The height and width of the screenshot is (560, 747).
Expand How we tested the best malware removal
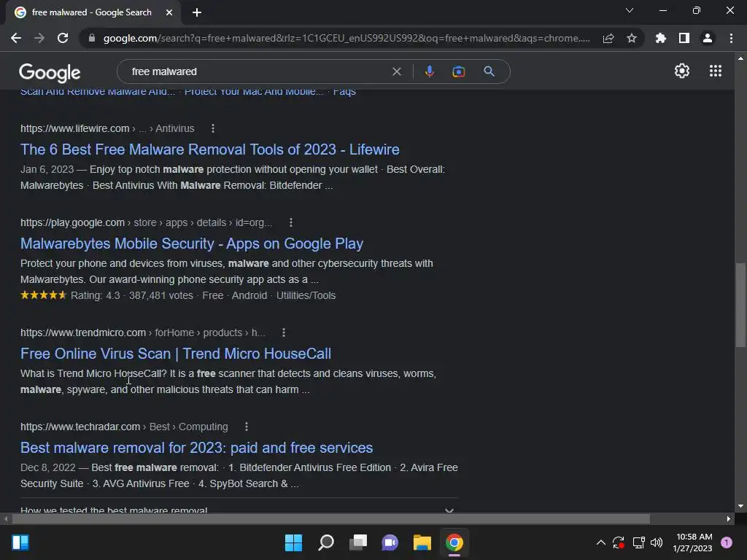239,509
